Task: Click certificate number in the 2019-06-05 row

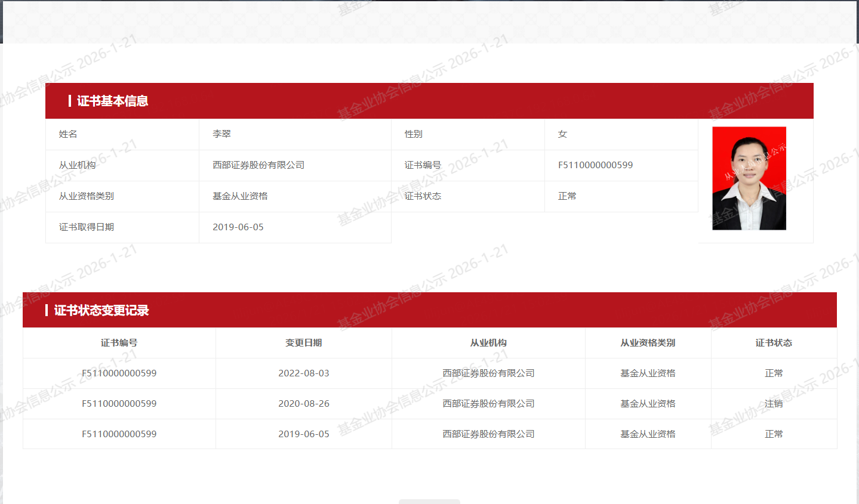Action: [x=119, y=434]
